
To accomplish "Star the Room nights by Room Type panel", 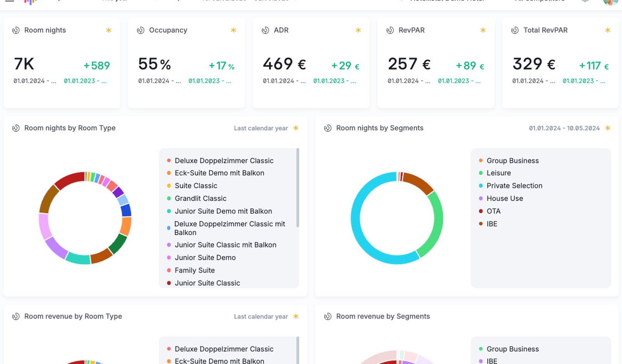I will [296, 128].
